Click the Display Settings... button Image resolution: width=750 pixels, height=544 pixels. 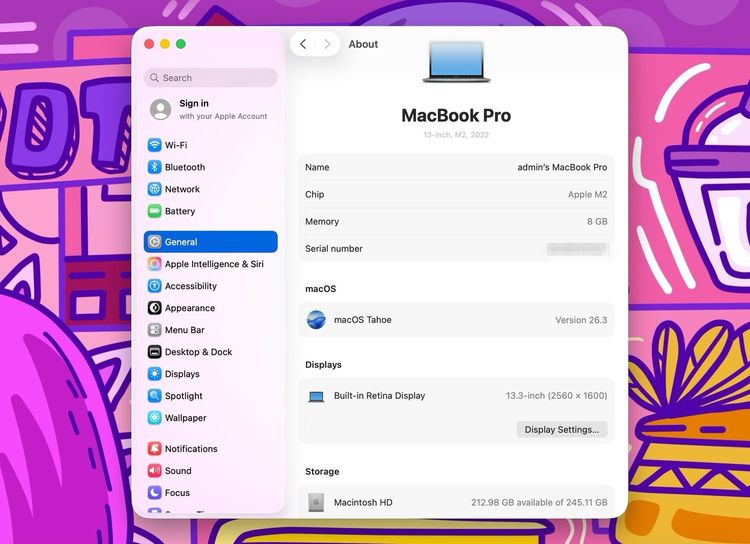click(562, 429)
